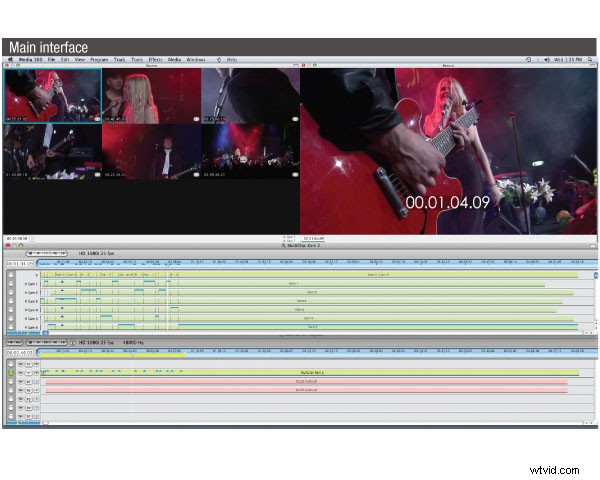This screenshot has height=480, width=600.
Task: Open the Track menu
Action: [119, 60]
